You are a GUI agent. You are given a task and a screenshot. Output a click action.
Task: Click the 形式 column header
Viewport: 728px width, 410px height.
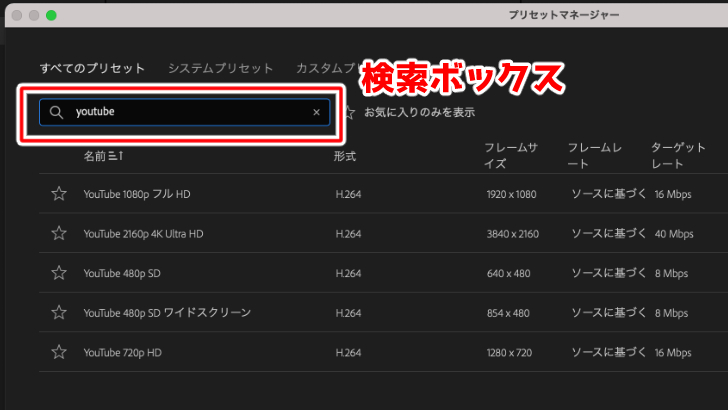tap(345, 156)
